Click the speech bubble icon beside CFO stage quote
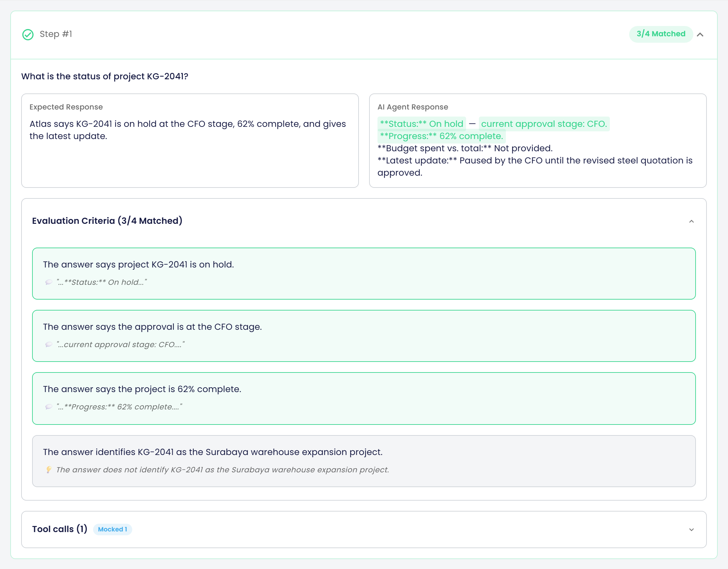 [49, 345]
